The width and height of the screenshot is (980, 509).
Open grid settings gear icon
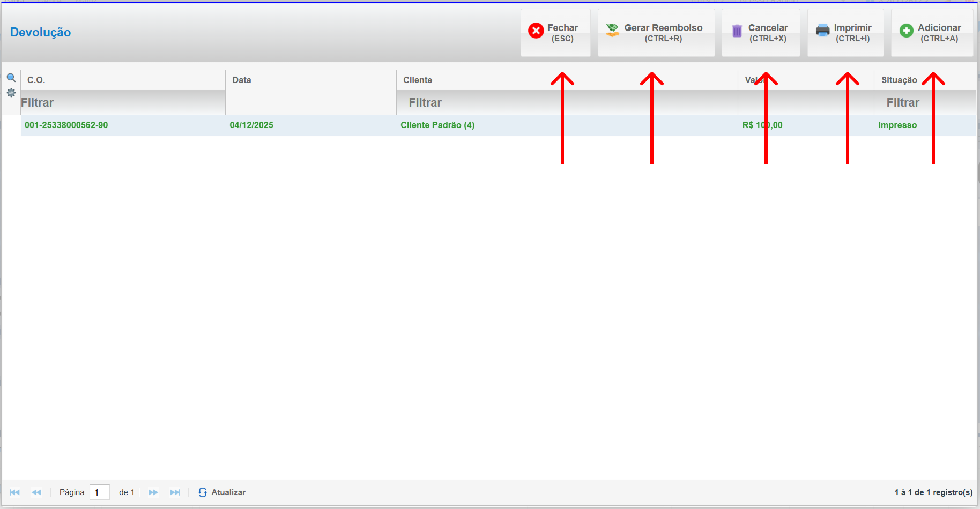[x=11, y=93]
